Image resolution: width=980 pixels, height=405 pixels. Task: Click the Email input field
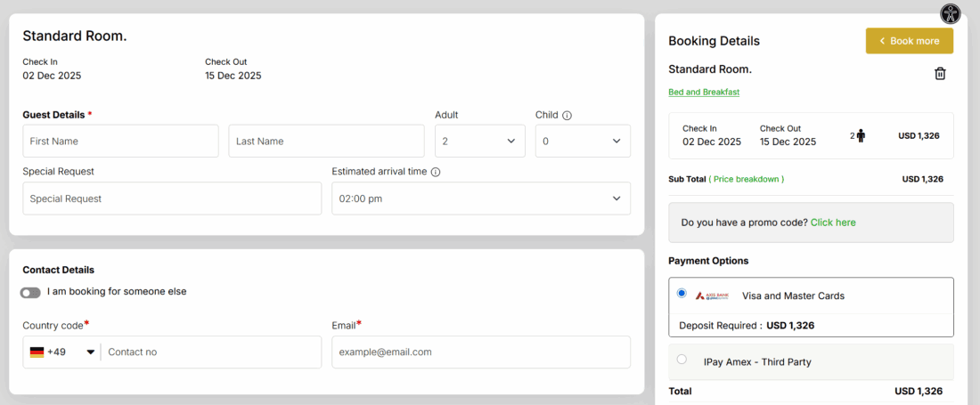[x=480, y=352]
